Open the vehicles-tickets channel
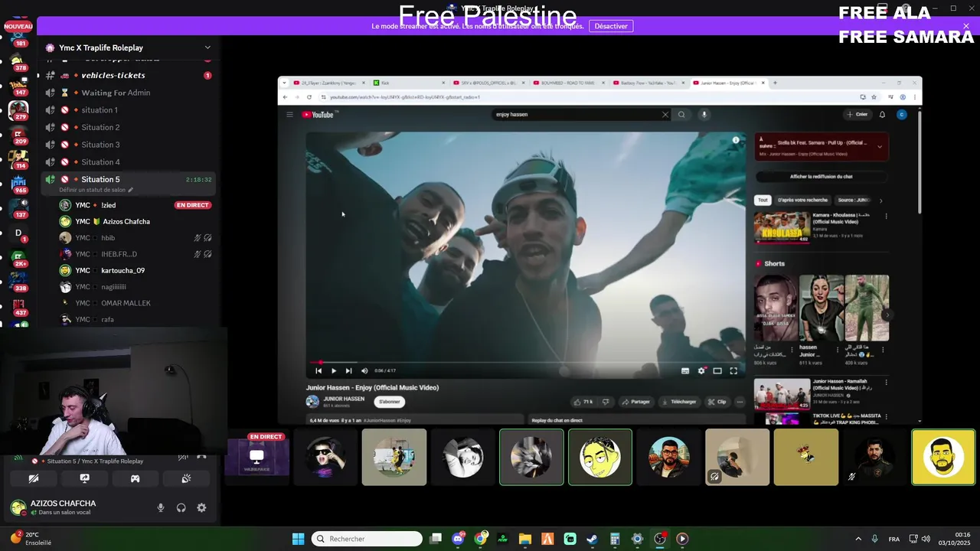Image resolution: width=980 pixels, height=551 pixels. (x=129, y=75)
